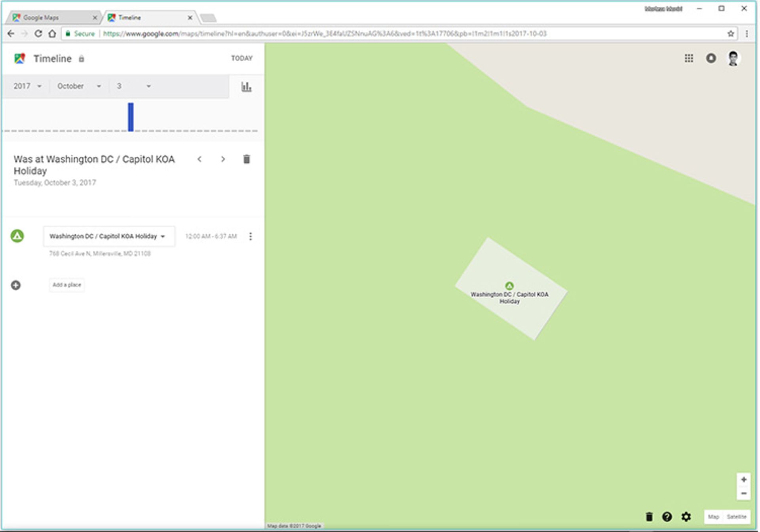
Task: Maximize the browser window
Action: [721, 9]
